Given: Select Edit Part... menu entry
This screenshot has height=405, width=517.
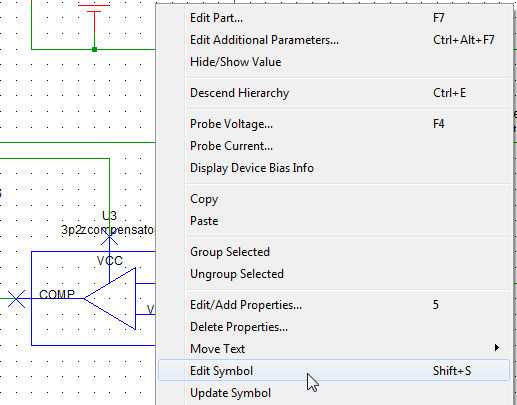Looking at the screenshot, I should click(x=334, y=18).
